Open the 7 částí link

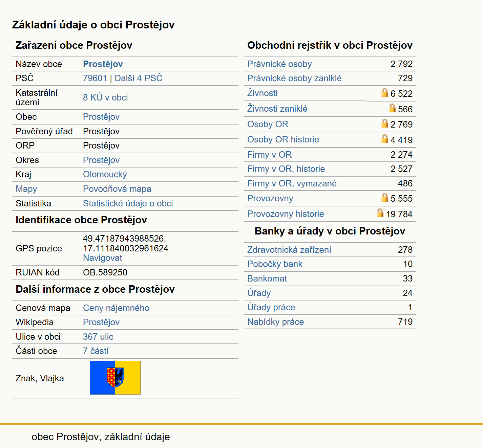96,351
